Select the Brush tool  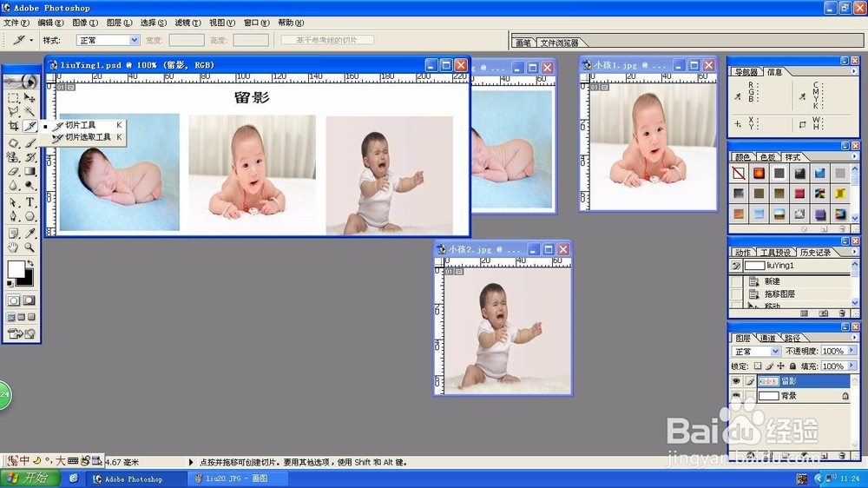pyautogui.click(x=30, y=143)
